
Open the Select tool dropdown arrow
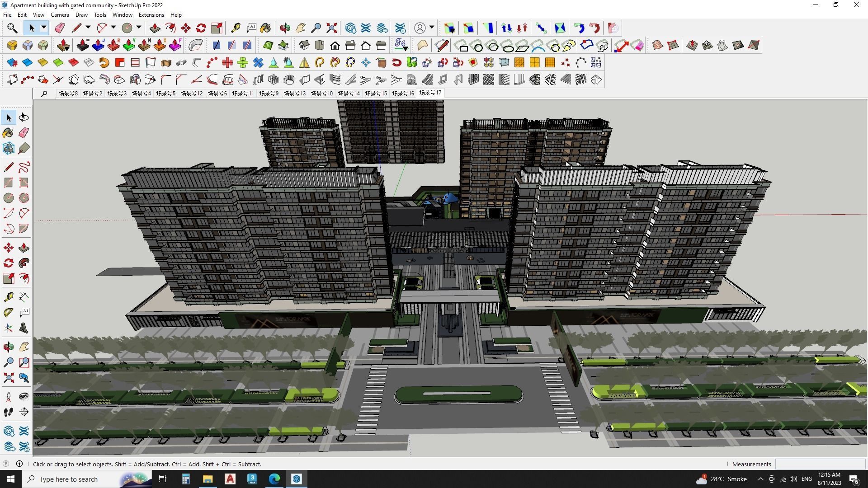point(43,28)
